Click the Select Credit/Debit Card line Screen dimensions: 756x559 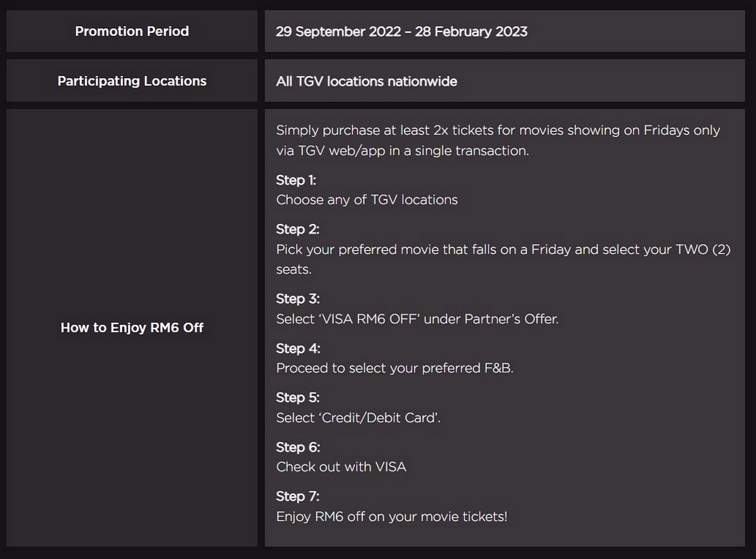(x=358, y=418)
